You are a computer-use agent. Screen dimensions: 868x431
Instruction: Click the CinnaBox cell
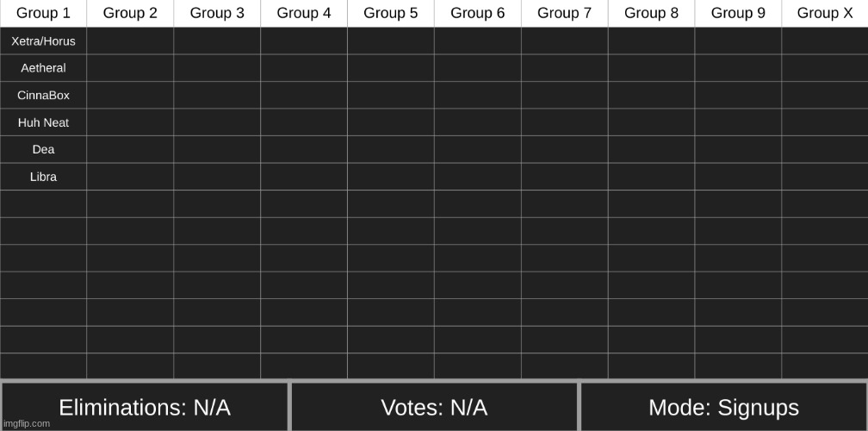pyautogui.click(x=43, y=96)
